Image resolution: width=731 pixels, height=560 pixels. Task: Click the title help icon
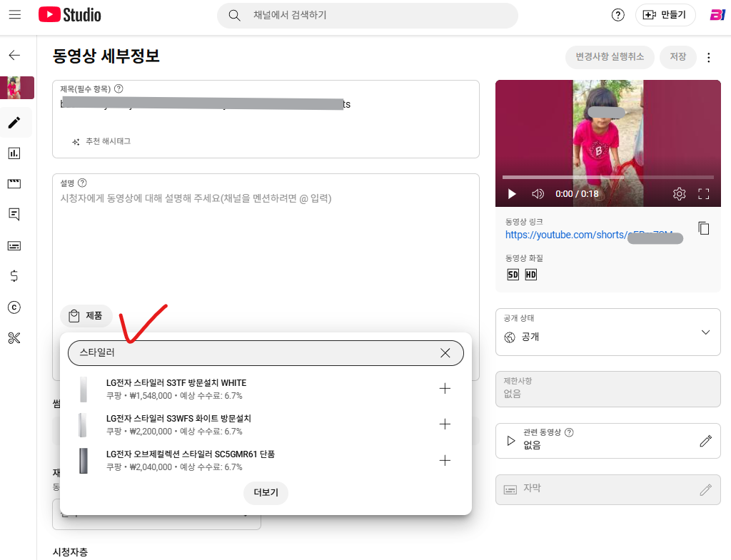(x=119, y=88)
